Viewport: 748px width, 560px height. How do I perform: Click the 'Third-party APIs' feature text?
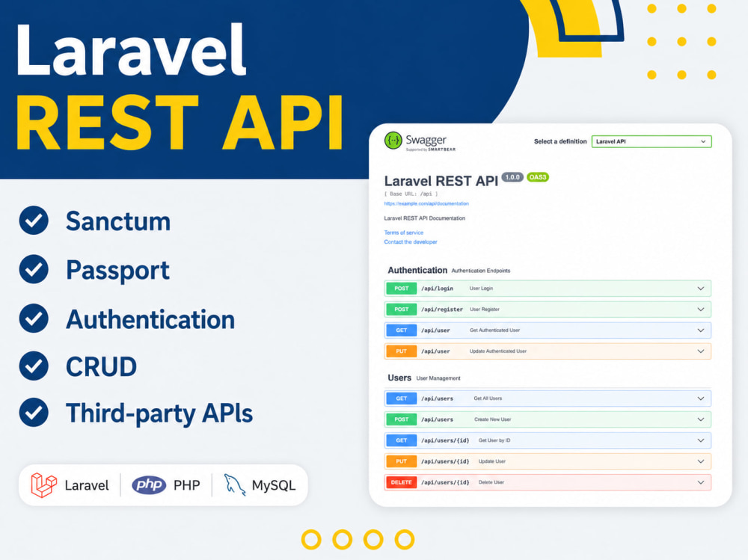tap(159, 413)
